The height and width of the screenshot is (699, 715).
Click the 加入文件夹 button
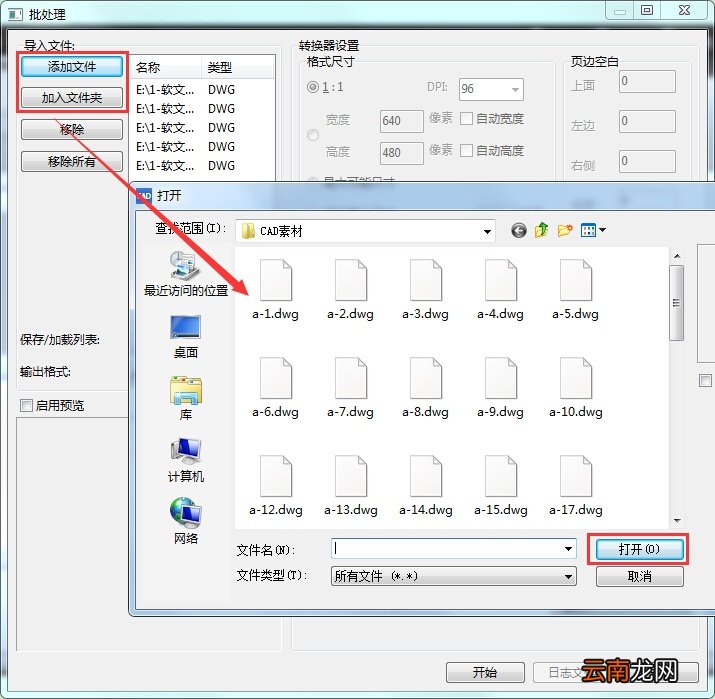[x=72, y=98]
